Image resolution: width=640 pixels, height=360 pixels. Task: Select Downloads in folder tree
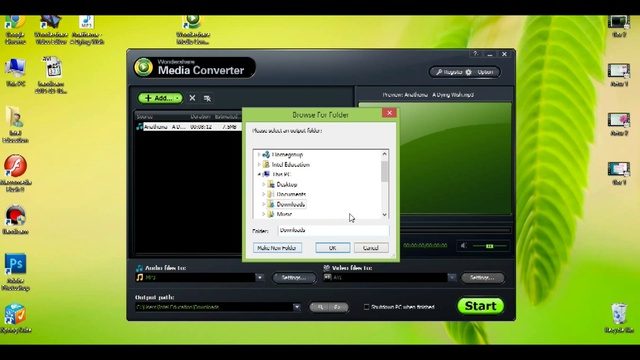click(x=291, y=204)
